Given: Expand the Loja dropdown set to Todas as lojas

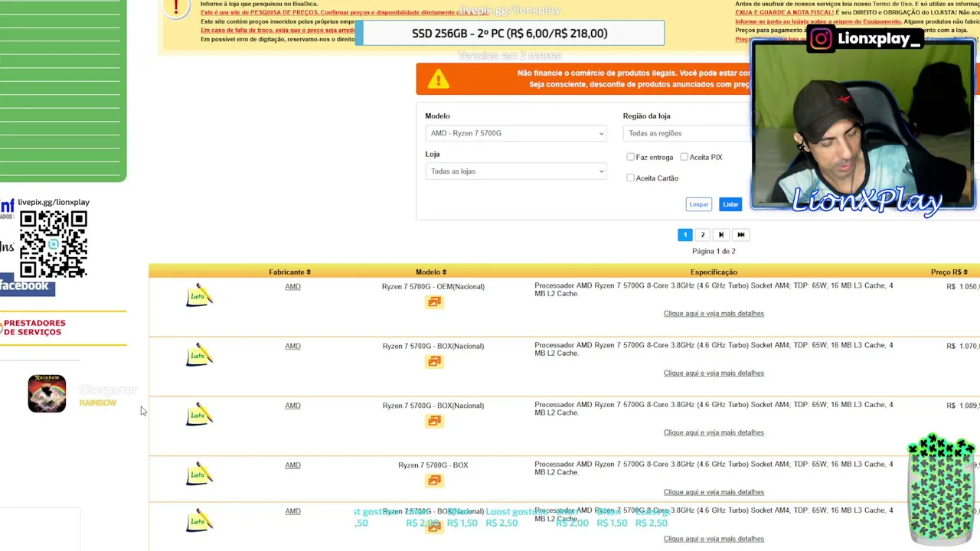Looking at the screenshot, I should tap(515, 171).
